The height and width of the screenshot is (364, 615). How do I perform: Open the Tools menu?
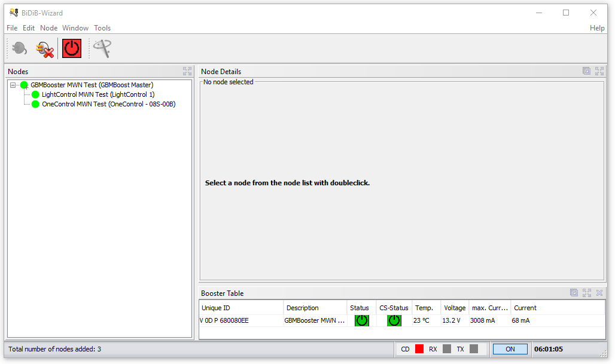coord(102,28)
